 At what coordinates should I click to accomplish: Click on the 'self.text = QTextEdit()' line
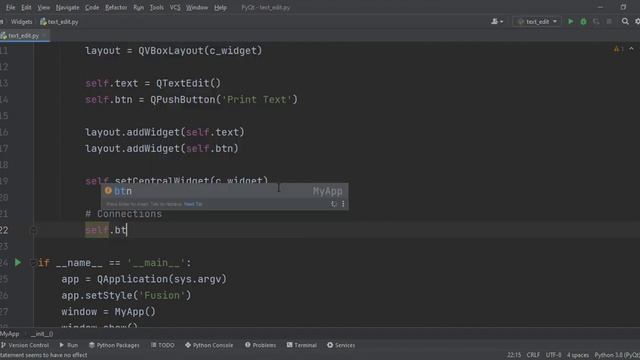(x=153, y=83)
